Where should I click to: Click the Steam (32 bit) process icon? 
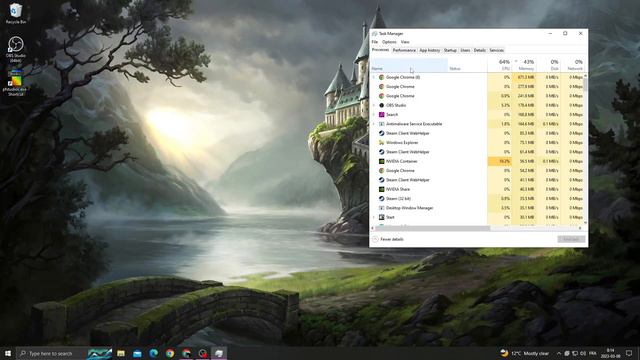381,199
